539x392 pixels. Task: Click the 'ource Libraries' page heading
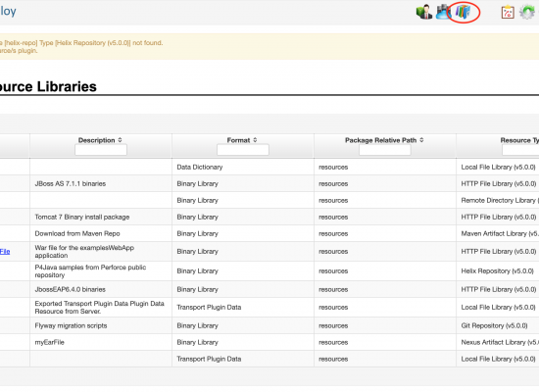click(48, 86)
